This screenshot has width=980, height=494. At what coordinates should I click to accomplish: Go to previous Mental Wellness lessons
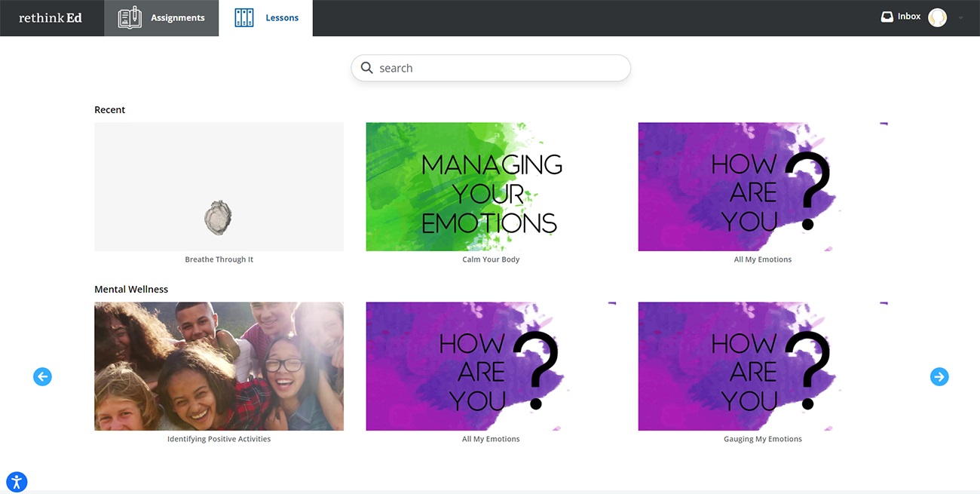click(x=42, y=376)
